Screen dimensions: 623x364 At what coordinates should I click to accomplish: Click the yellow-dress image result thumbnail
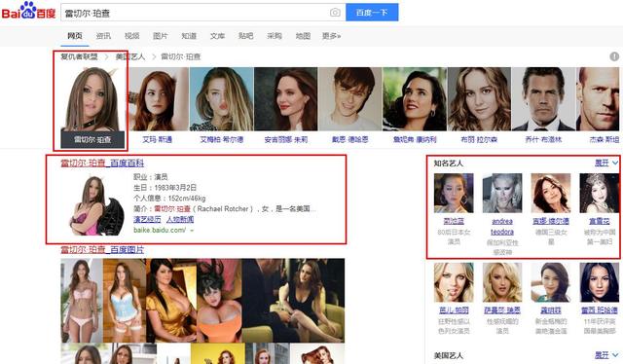point(171,301)
